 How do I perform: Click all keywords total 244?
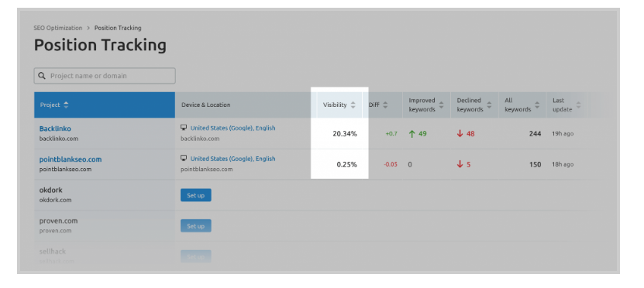[x=536, y=134]
